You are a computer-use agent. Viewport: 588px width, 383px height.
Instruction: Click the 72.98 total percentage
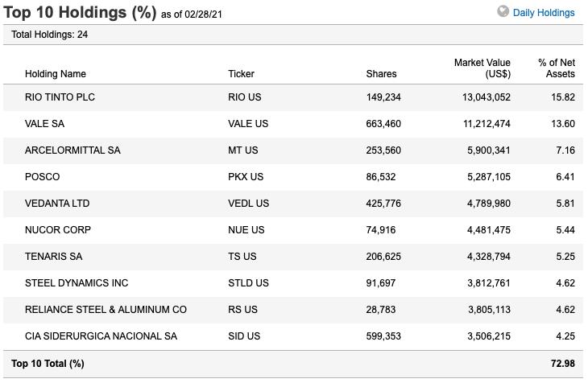(563, 364)
